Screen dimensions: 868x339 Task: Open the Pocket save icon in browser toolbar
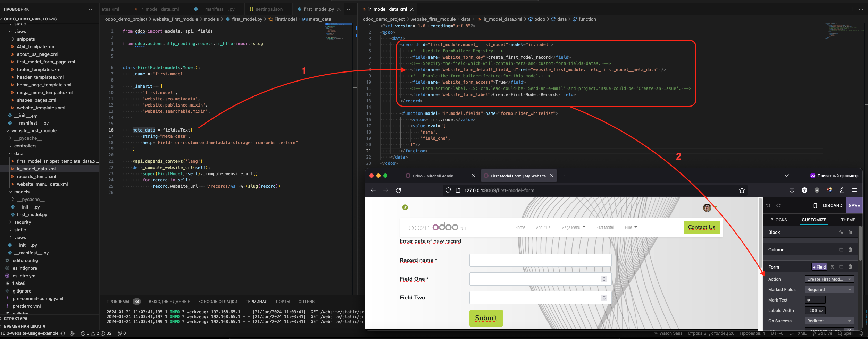(x=792, y=190)
